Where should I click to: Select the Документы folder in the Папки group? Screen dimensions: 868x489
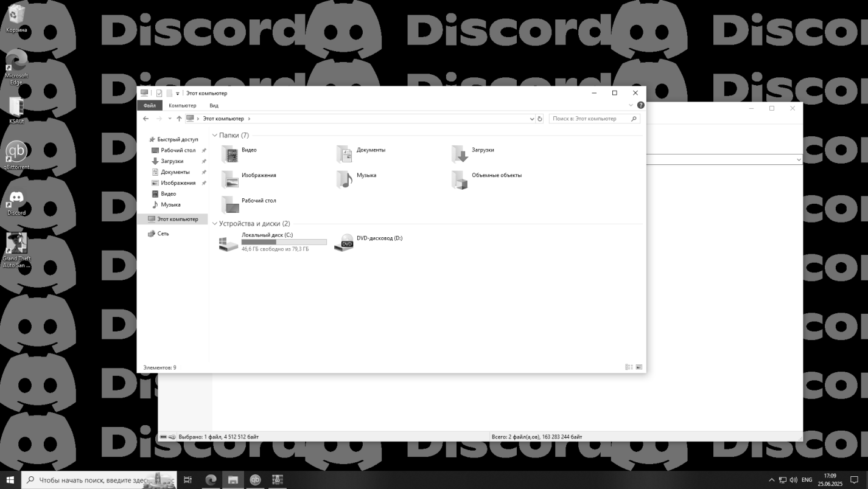[361, 154]
